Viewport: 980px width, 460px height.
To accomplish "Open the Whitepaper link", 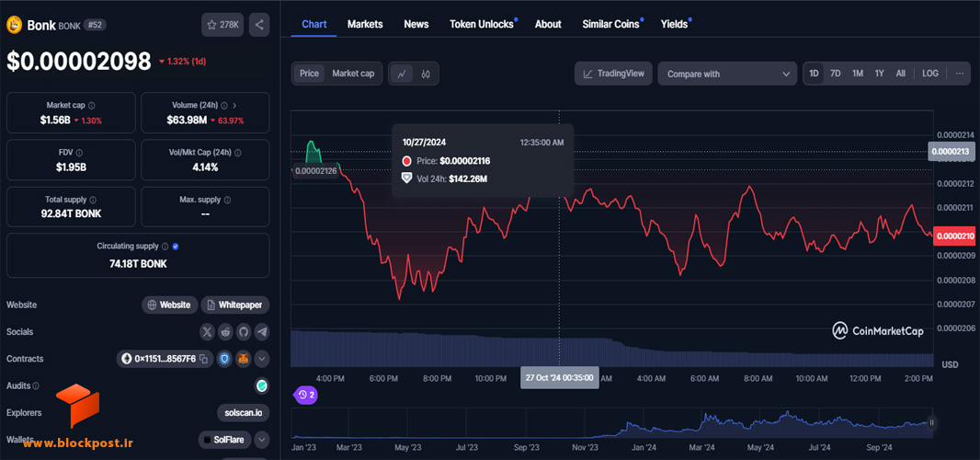I will coord(235,305).
